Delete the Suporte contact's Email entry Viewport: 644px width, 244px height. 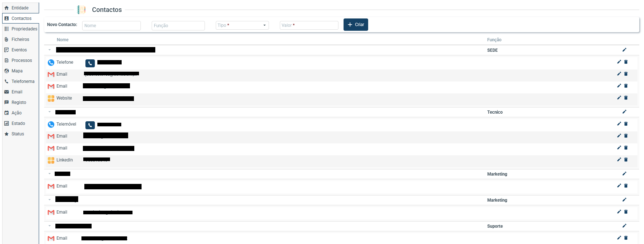[626, 238]
